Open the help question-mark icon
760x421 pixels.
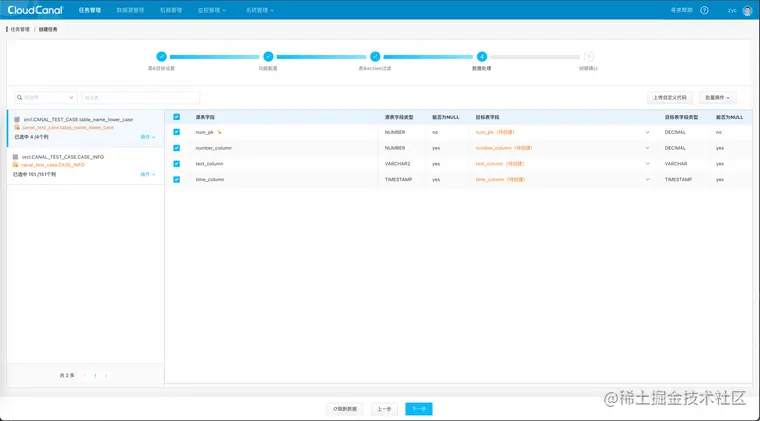pos(704,10)
